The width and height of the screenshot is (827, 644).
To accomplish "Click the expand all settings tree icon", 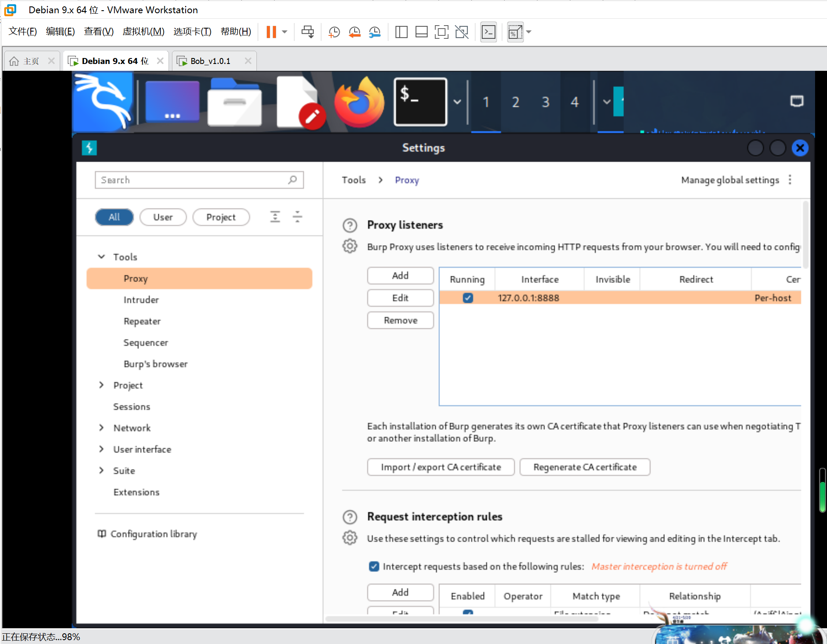I will pos(275,217).
